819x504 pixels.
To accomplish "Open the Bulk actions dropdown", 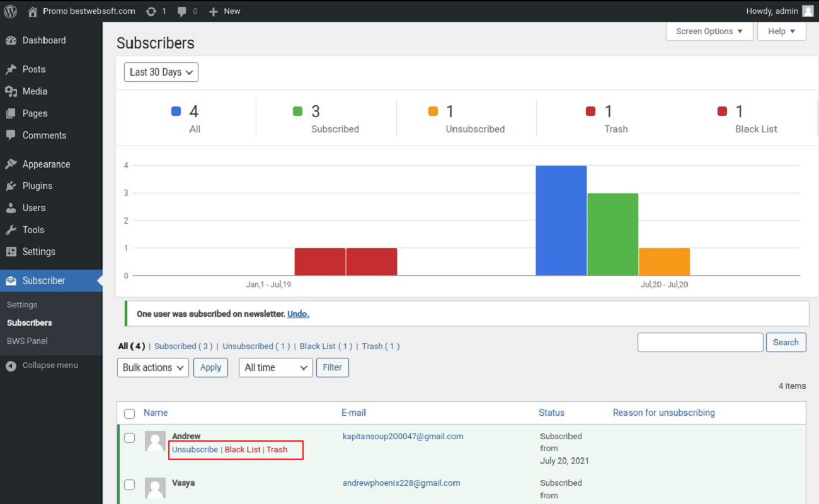I will (153, 367).
